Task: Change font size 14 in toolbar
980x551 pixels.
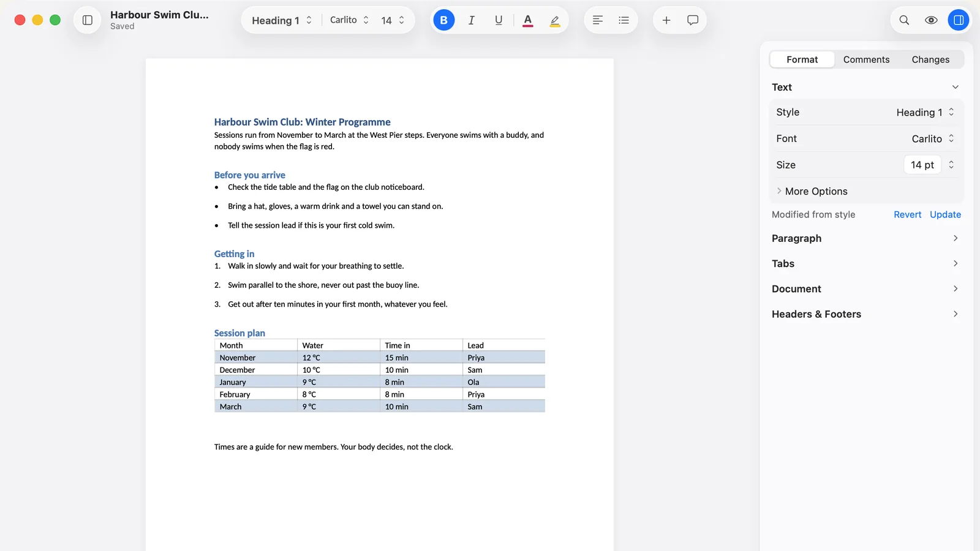Action: (393, 20)
